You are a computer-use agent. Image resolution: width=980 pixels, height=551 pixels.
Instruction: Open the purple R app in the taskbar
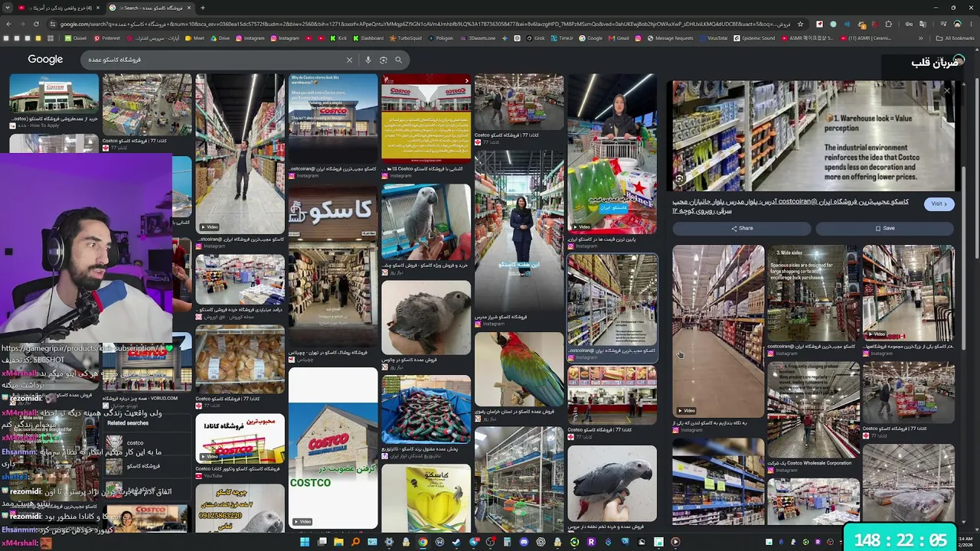[591, 543]
